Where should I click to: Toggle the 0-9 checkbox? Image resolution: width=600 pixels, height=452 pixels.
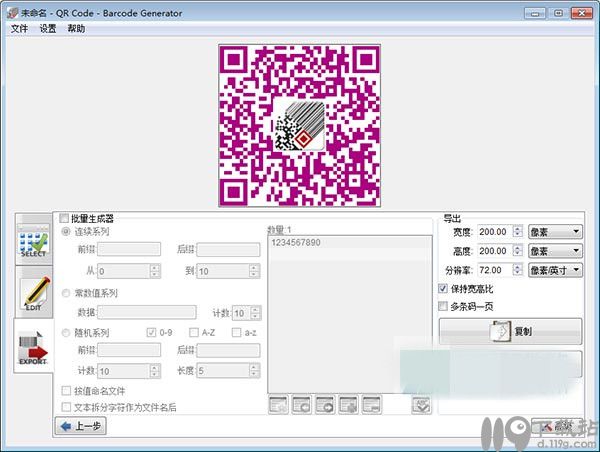point(151,332)
